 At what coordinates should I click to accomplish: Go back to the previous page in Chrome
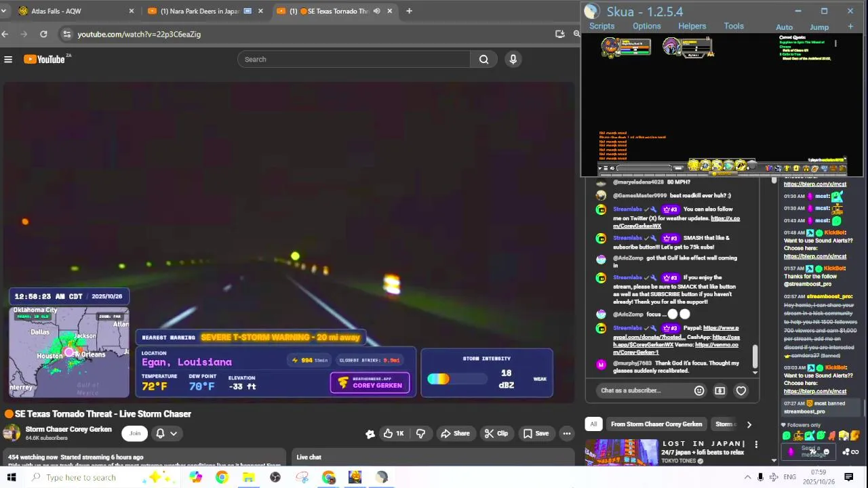click(x=5, y=34)
